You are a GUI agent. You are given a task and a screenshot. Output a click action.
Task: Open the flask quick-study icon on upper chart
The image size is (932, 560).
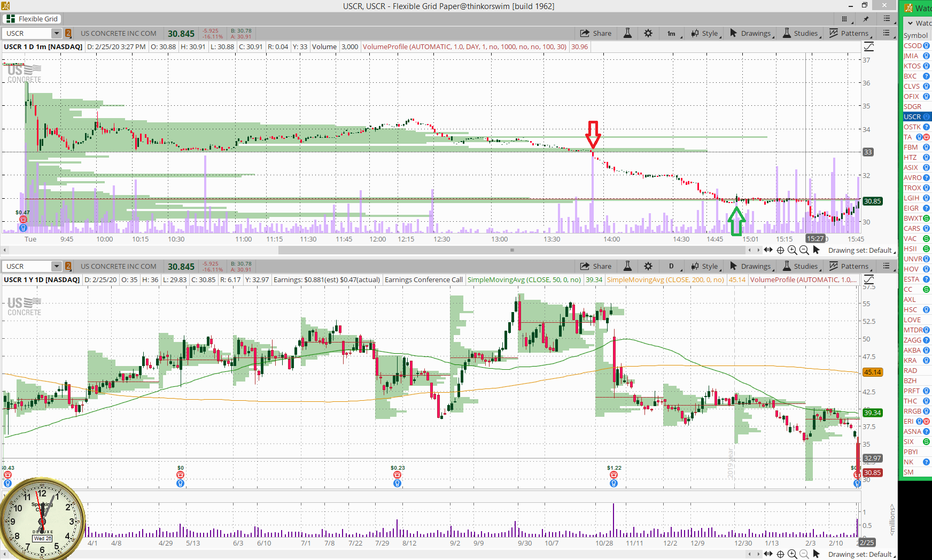click(x=628, y=33)
